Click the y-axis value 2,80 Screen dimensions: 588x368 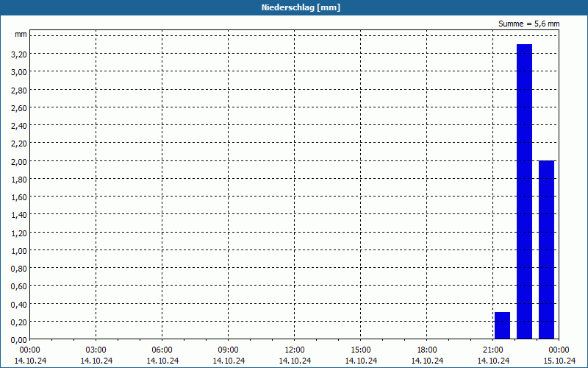[x=19, y=90]
